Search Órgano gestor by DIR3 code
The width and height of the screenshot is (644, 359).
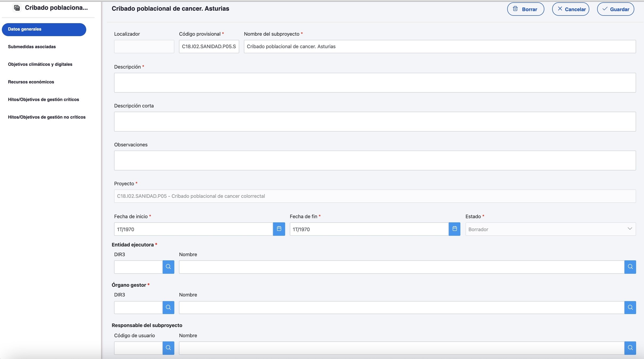168,307
